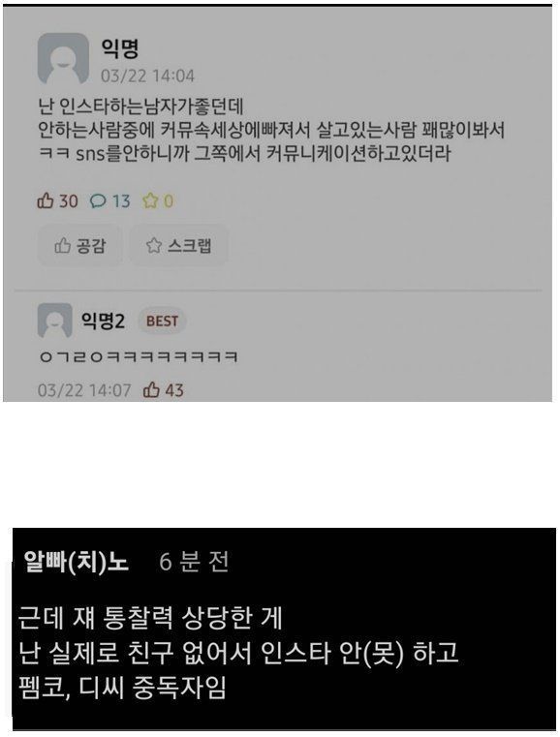Click the 익명2 commenter name

tap(103, 321)
